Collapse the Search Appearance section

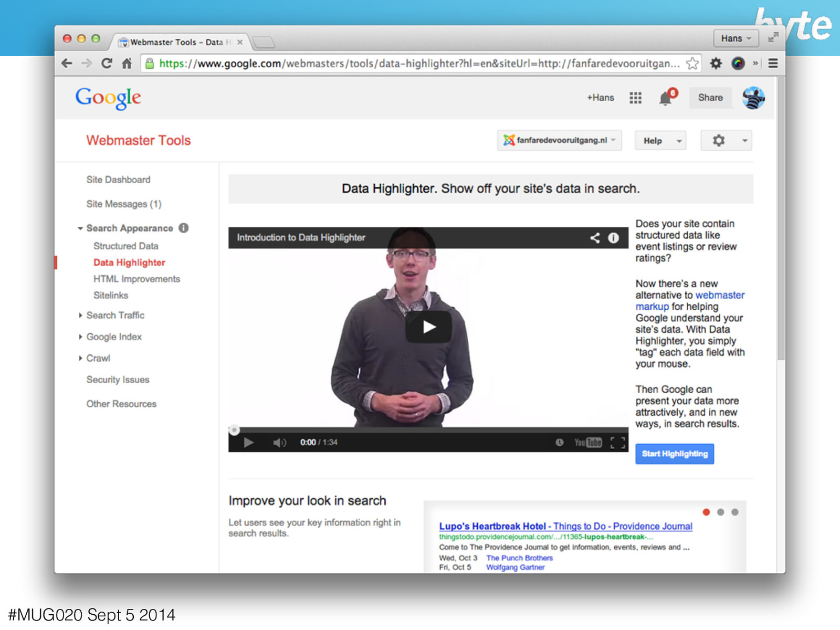pos(80,228)
